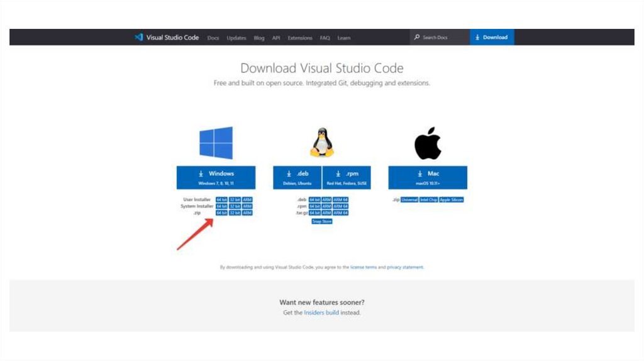Open the Learn navbar item

[344, 38]
